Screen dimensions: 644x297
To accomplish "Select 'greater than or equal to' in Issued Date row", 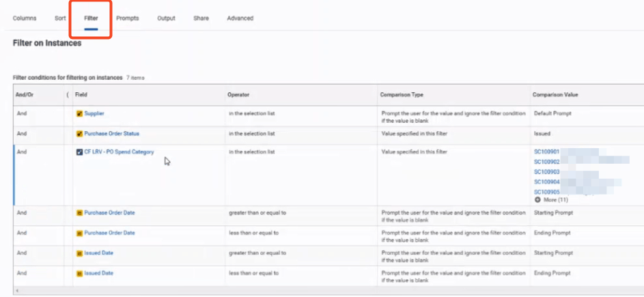I will coord(257,253).
